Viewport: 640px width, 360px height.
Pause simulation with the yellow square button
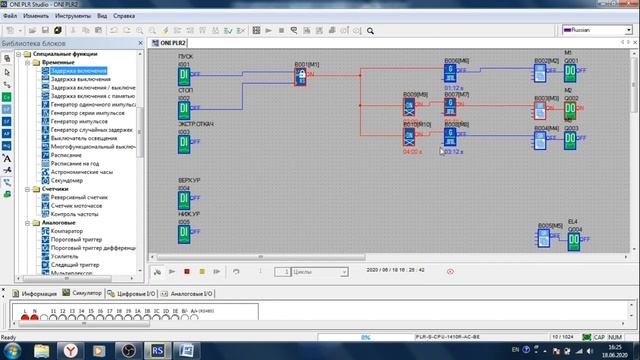(x=202, y=271)
